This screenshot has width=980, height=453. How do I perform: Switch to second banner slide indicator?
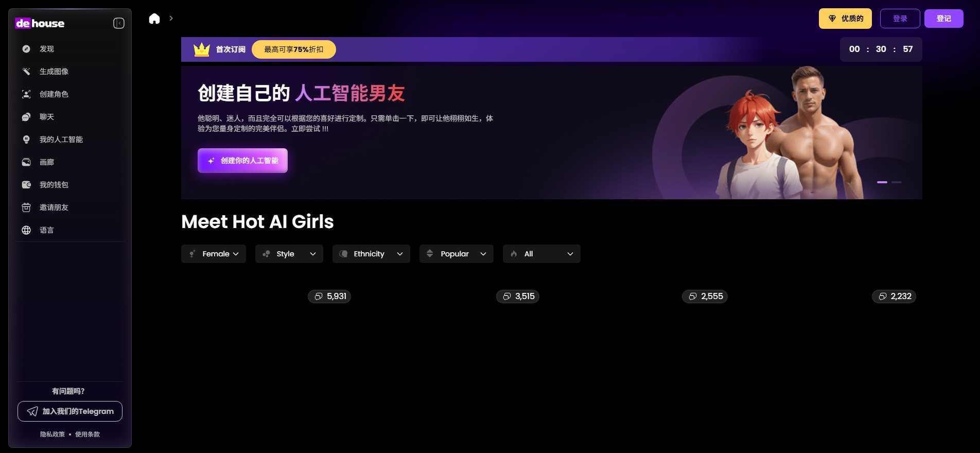[x=897, y=182]
